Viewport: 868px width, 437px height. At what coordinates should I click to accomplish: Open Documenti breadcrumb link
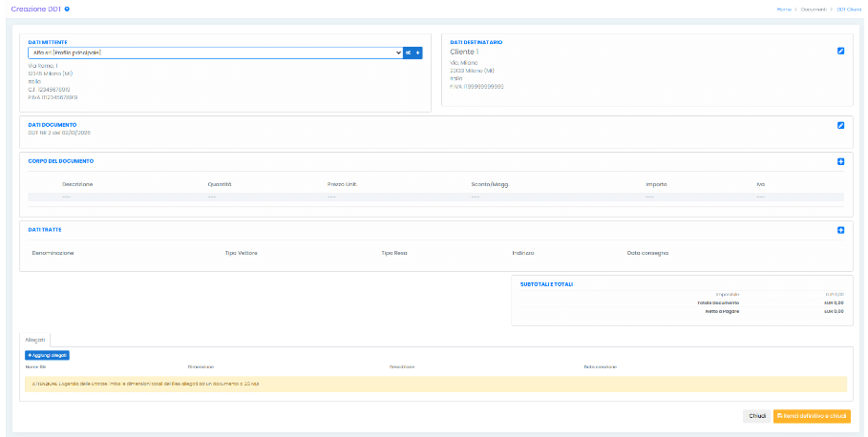(815, 9)
